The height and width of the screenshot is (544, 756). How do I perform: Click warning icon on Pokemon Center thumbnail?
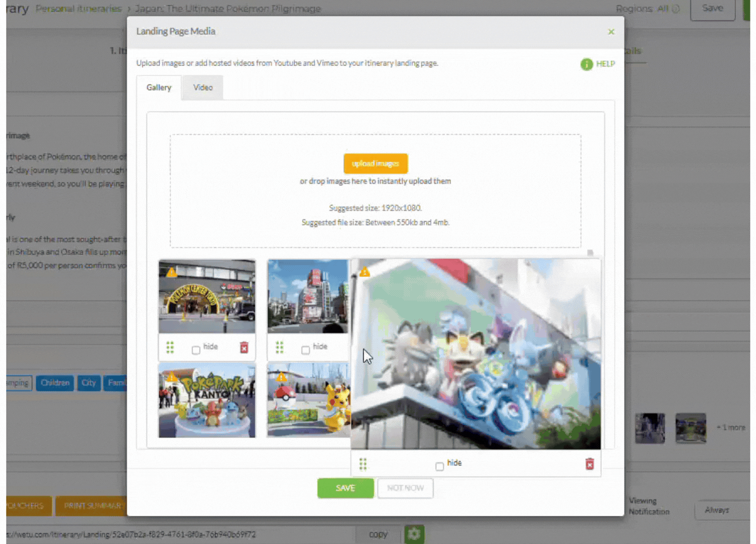(171, 273)
